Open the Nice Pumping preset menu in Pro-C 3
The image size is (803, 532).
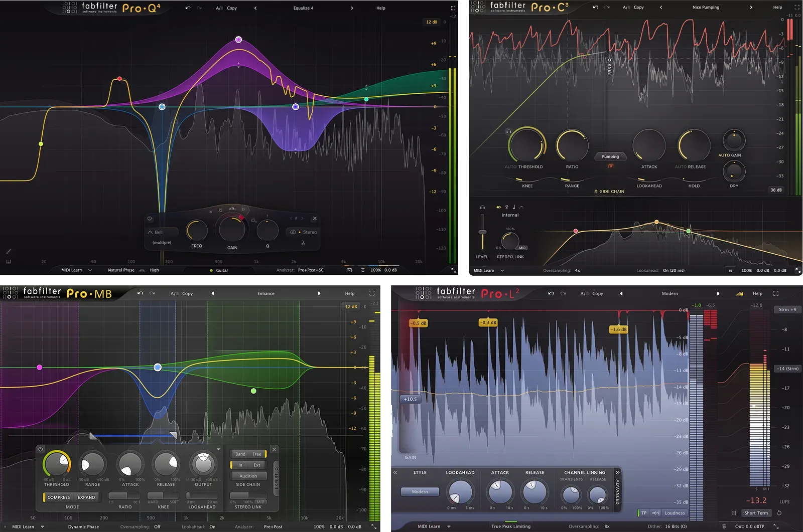pyautogui.click(x=706, y=8)
